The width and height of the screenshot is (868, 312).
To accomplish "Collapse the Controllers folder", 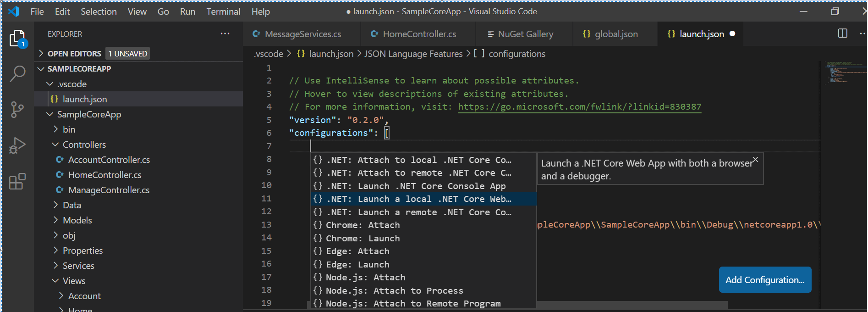I will (x=55, y=145).
